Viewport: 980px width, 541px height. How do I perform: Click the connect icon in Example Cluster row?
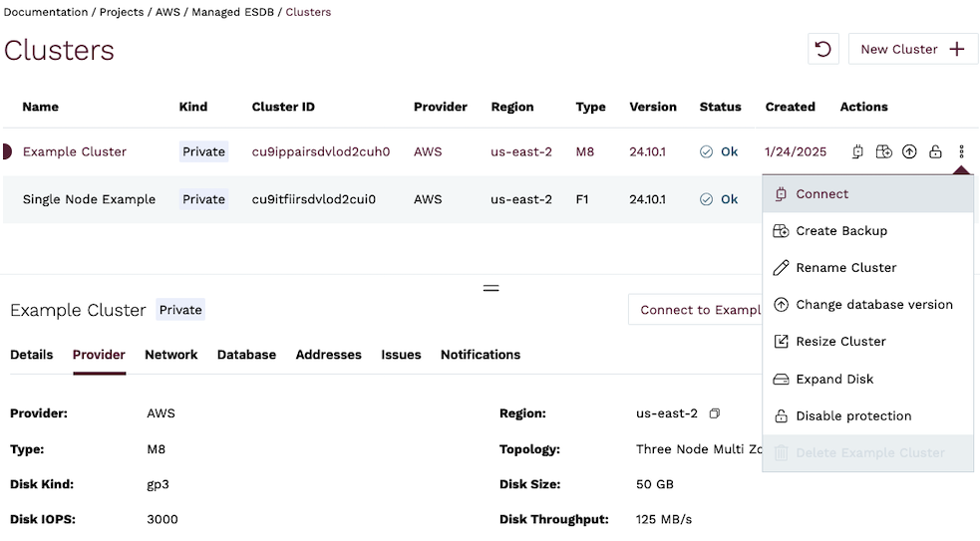(x=857, y=151)
